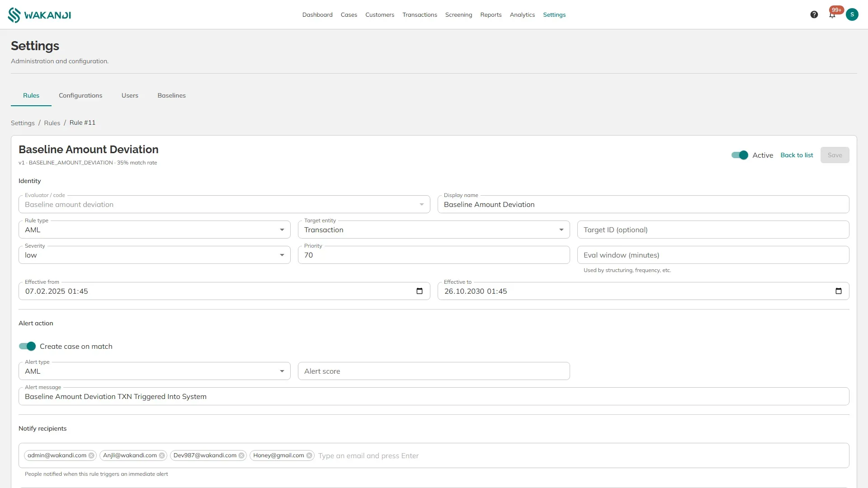This screenshot has height=488, width=868.
Task: Open the user avatar S menu
Action: click(x=852, y=14)
